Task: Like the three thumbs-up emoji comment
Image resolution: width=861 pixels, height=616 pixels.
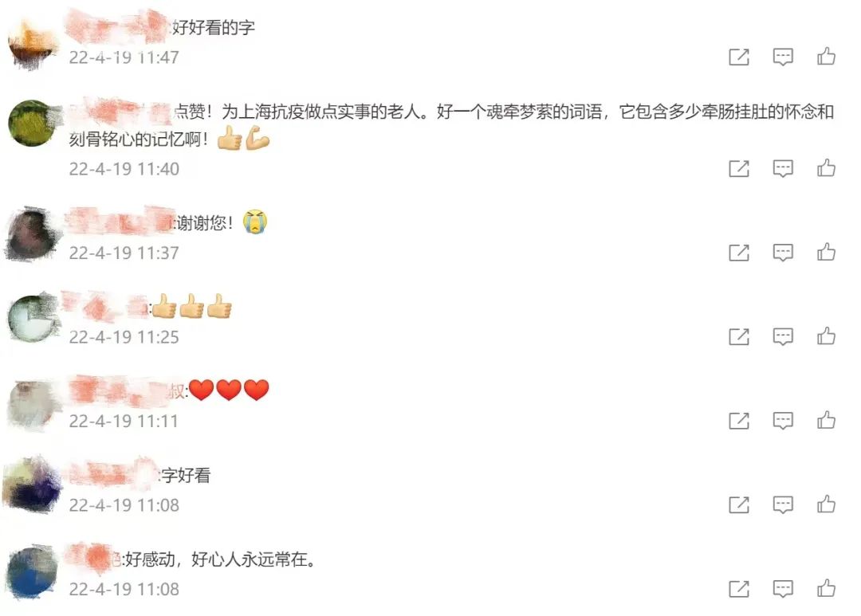Action: pos(826,335)
